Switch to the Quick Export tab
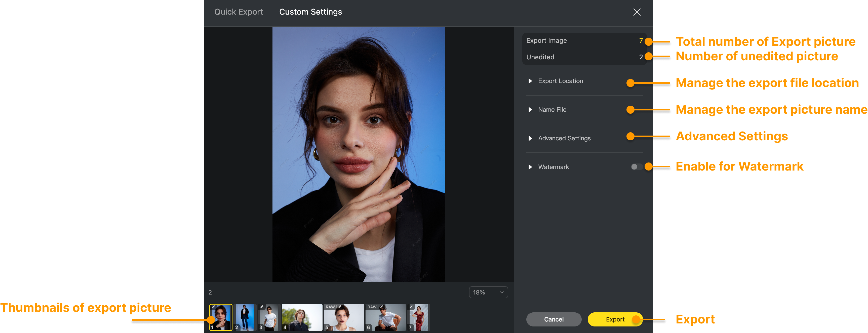868x333 pixels. (x=239, y=12)
